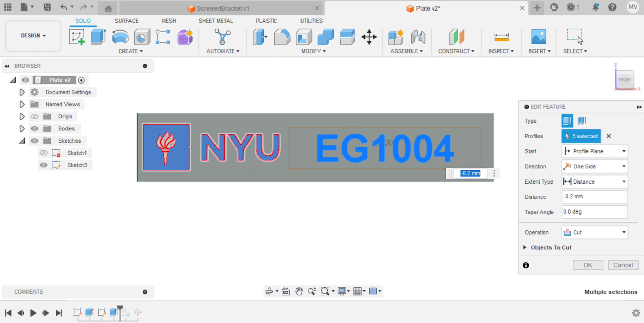Play the design timeline
This screenshot has width=644, height=323.
[x=33, y=313]
